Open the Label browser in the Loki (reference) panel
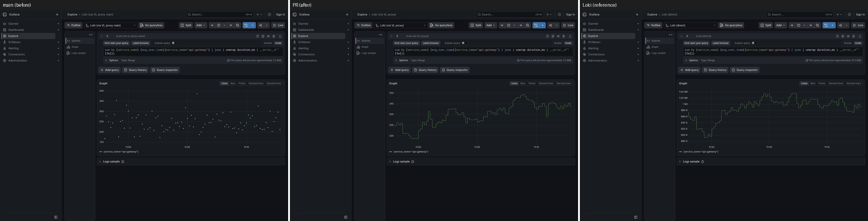 (720, 43)
